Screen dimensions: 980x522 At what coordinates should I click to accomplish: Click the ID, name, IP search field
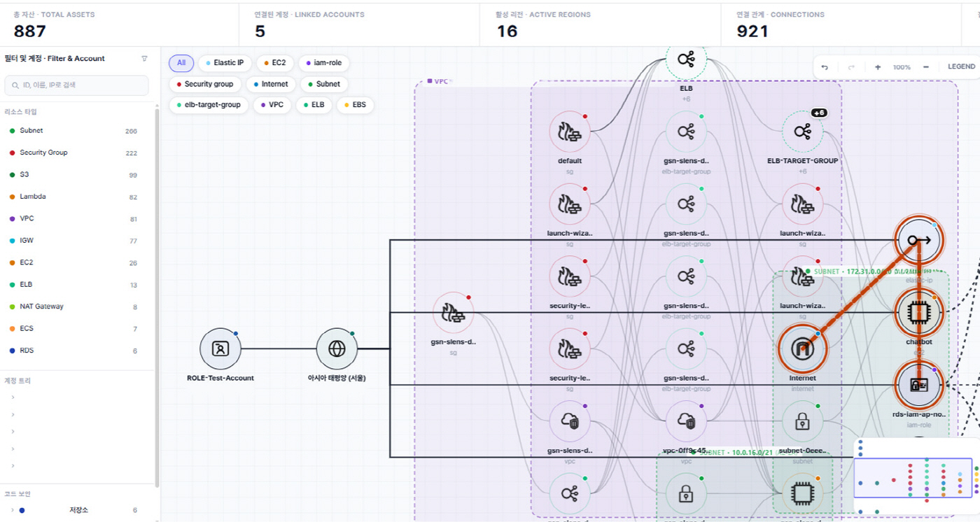click(x=76, y=85)
